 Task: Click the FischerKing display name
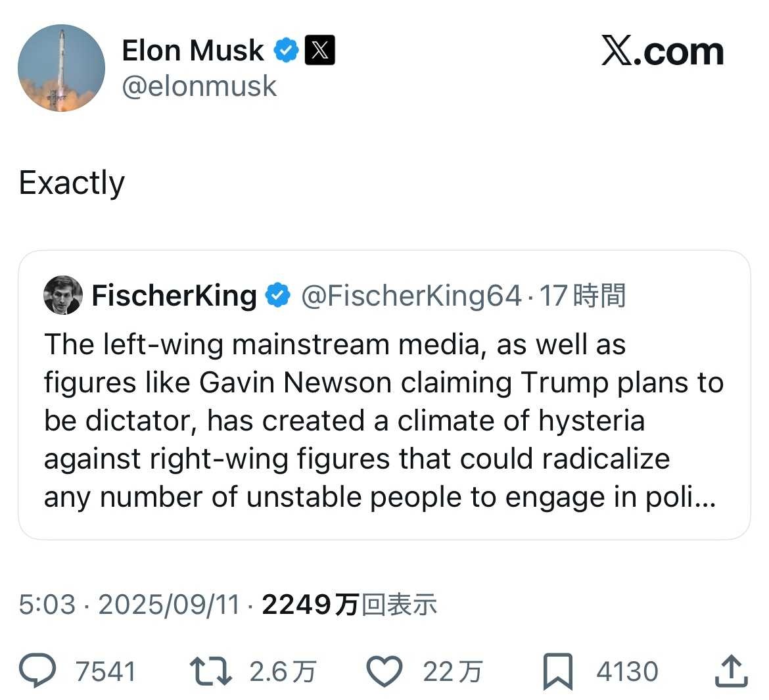[x=174, y=295]
